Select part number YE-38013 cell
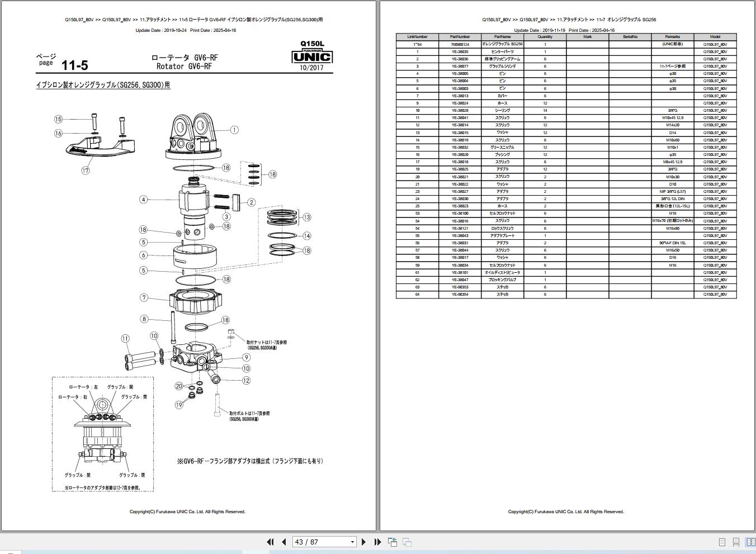The image size is (756, 554). click(460, 96)
